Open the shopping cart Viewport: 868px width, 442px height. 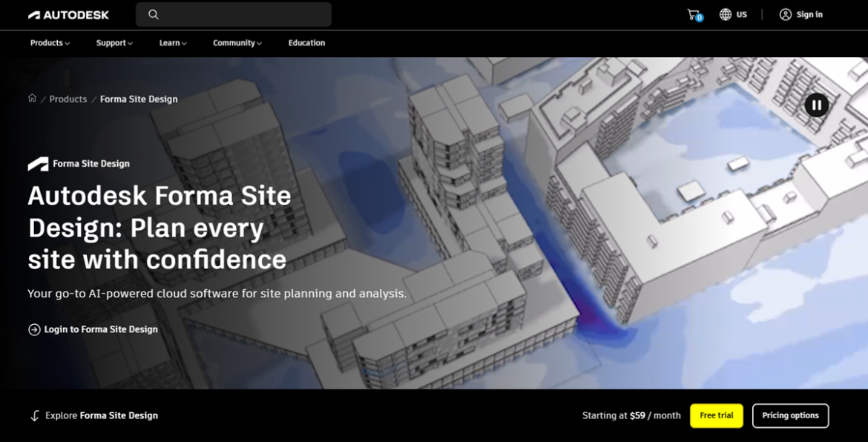click(694, 15)
